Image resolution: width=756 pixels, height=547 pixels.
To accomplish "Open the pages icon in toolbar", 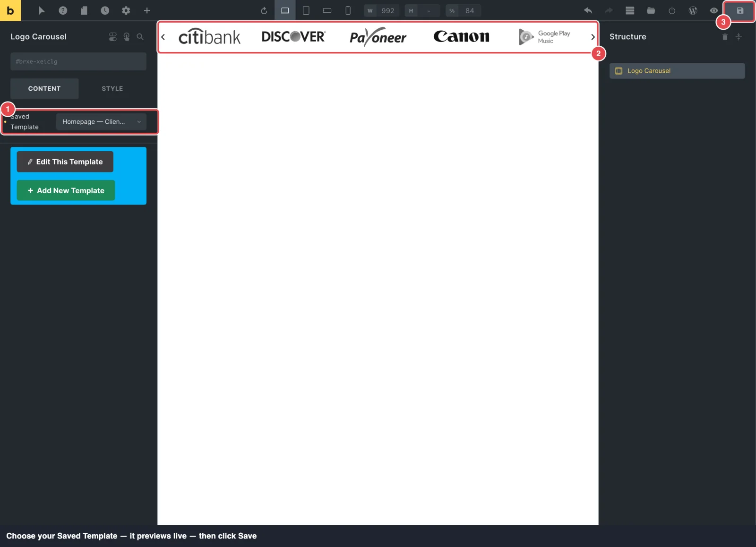I will coord(84,10).
